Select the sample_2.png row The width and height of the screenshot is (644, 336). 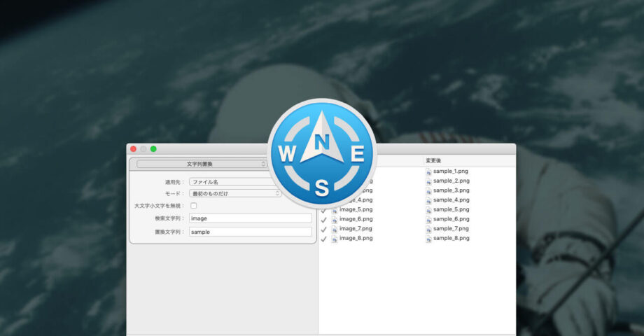[x=451, y=181]
